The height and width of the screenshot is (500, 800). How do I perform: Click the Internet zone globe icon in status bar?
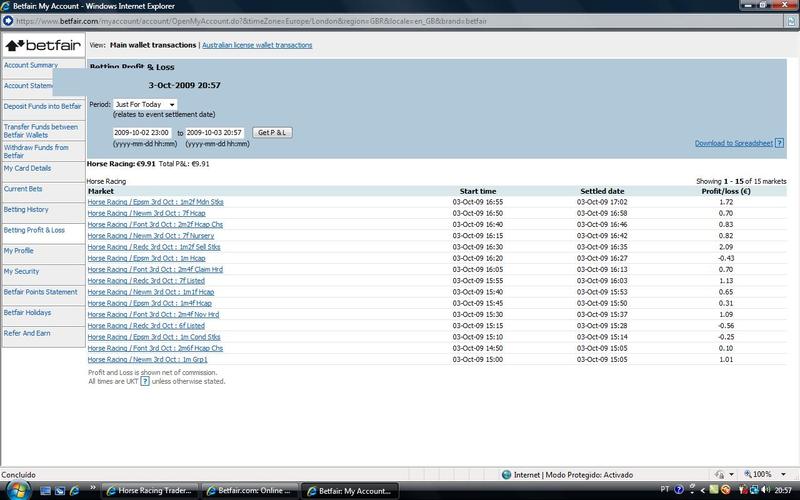click(506, 474)
